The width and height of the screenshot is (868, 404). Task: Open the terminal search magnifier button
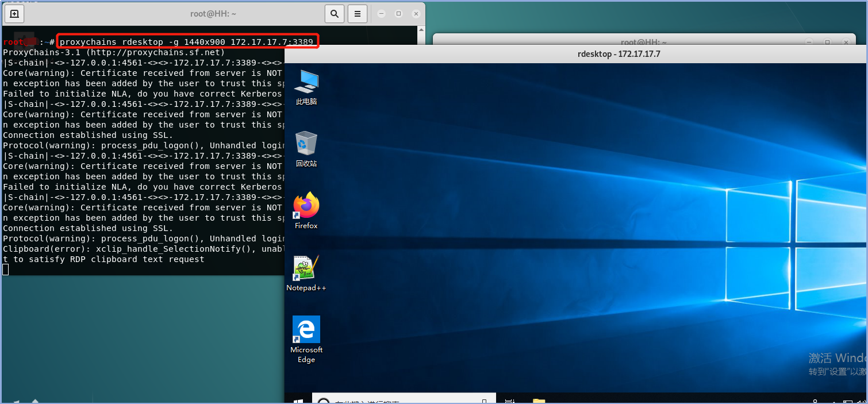[334, 13]
